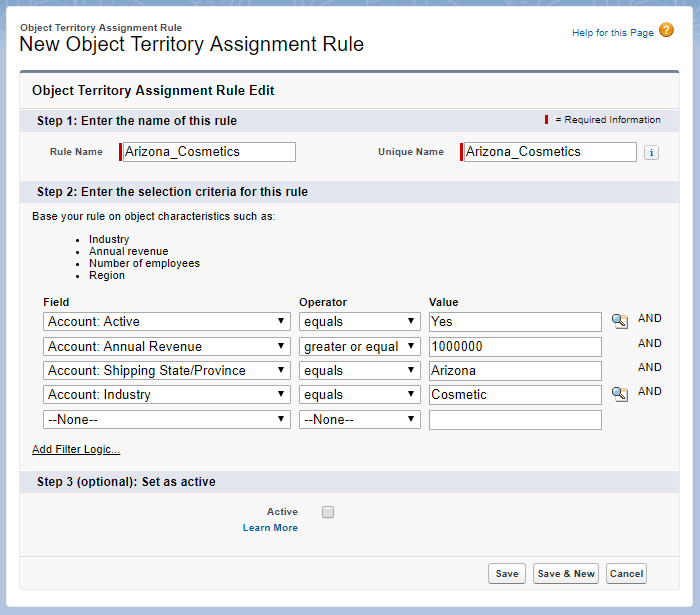Click the Unique Name info icon
The image size is (700, 615).
pos(651,153)
